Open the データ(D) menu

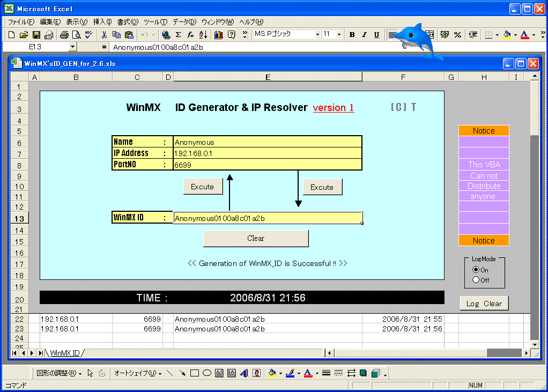pos(184,21)
